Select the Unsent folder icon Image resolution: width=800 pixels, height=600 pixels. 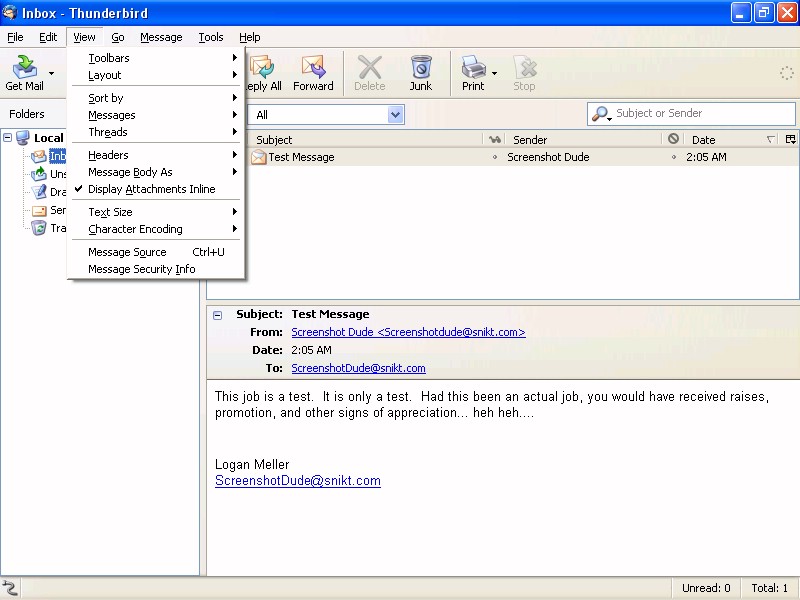[39, 174]
